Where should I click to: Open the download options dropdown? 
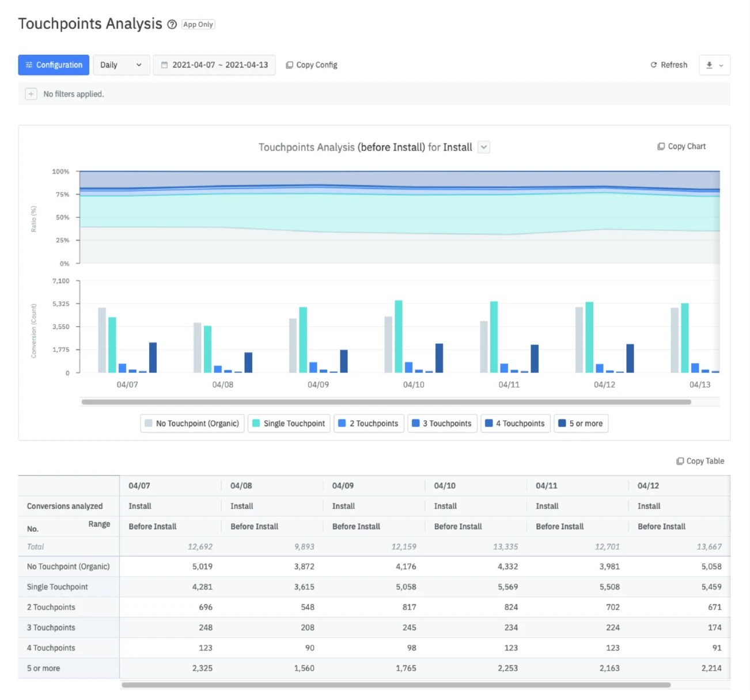point(714,65)
